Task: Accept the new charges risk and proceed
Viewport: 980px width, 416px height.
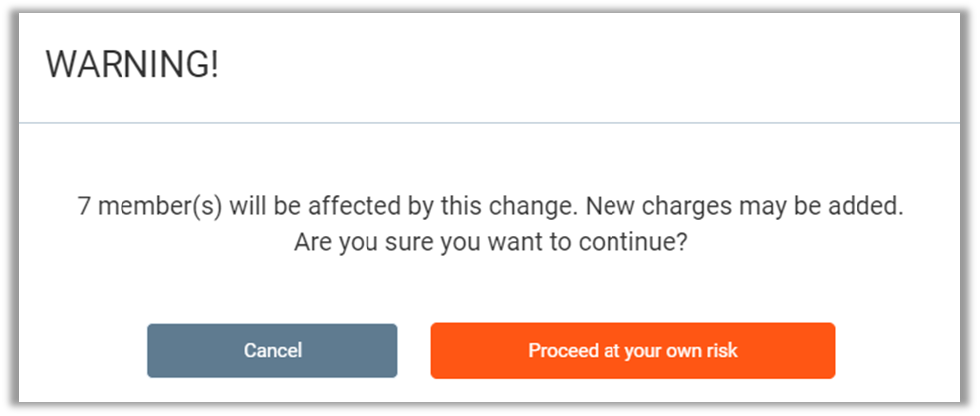Action: [631, 351]
